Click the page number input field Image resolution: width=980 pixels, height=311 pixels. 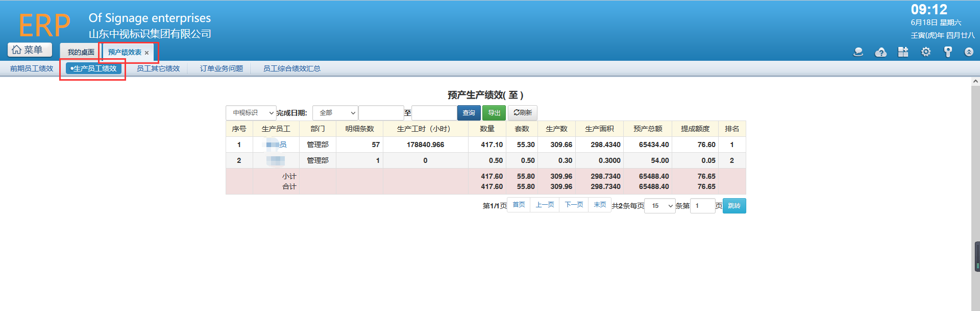(702, 206)
